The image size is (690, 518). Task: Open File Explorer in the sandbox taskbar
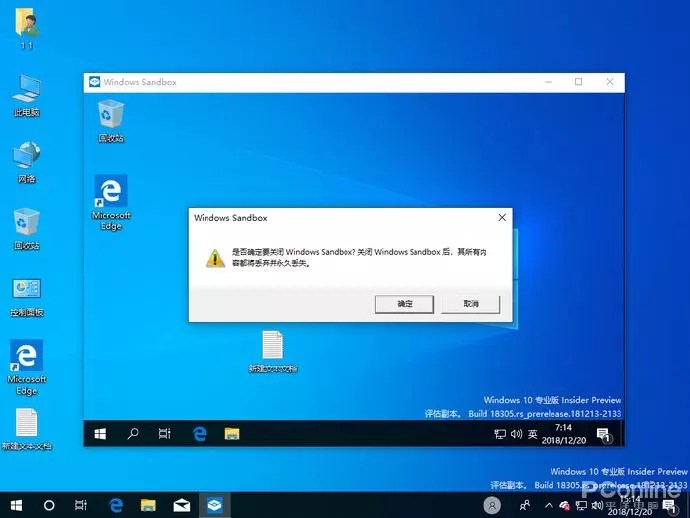click(x=232, y=434)
